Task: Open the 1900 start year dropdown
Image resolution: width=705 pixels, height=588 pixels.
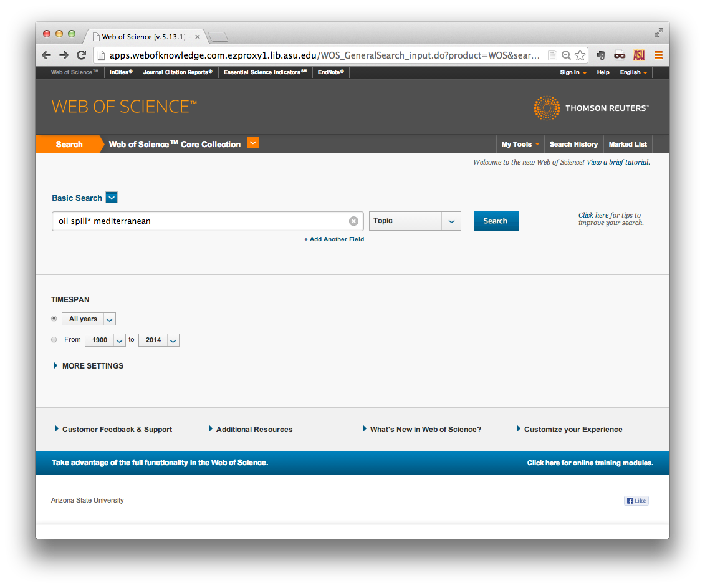Action: (105, 340)
